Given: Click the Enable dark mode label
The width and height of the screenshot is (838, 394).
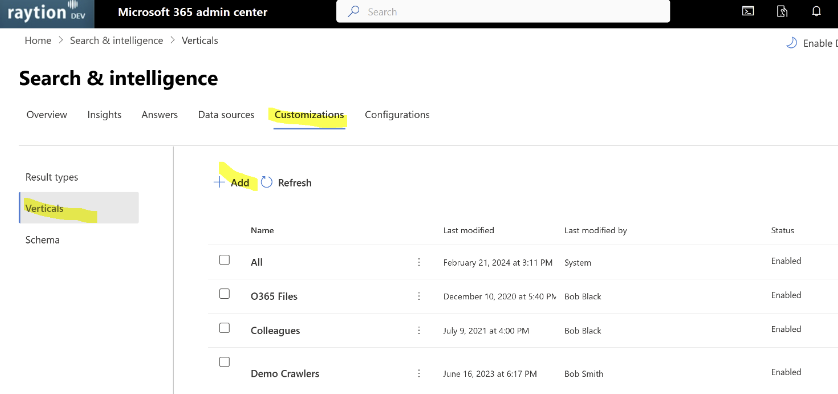Looking at the screenshot, I should pyautogui.click(x=820, y=44).
